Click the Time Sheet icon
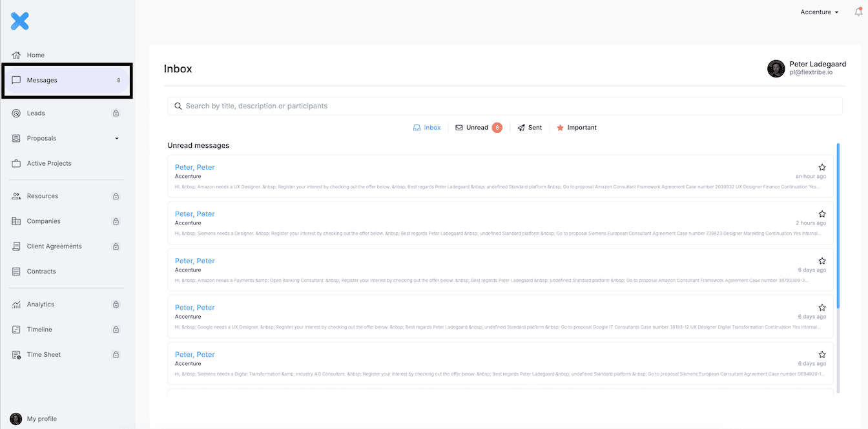This screenshot has width=868, height=429. pyautogui.click(x=16, y=355)
